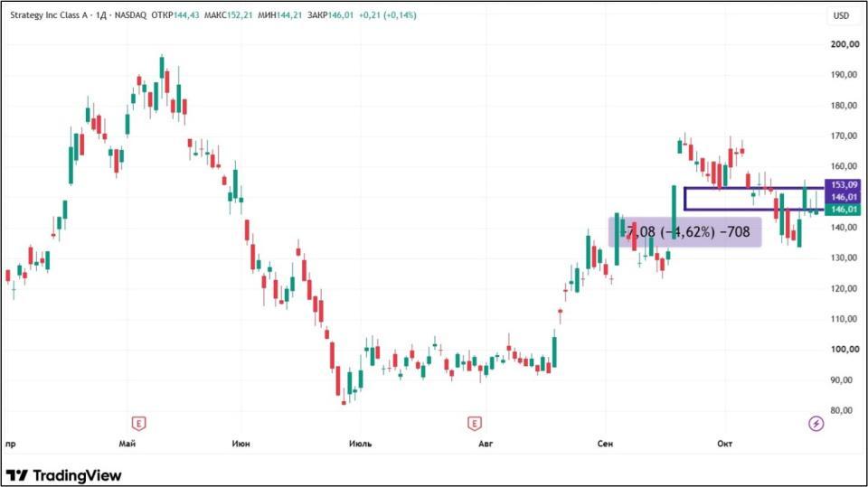Image resolution: width=868 pixels, height=487 pixels.
Task: Click the 190,00 price axis label
Action: pyautogui.click(x=844, y=75)
